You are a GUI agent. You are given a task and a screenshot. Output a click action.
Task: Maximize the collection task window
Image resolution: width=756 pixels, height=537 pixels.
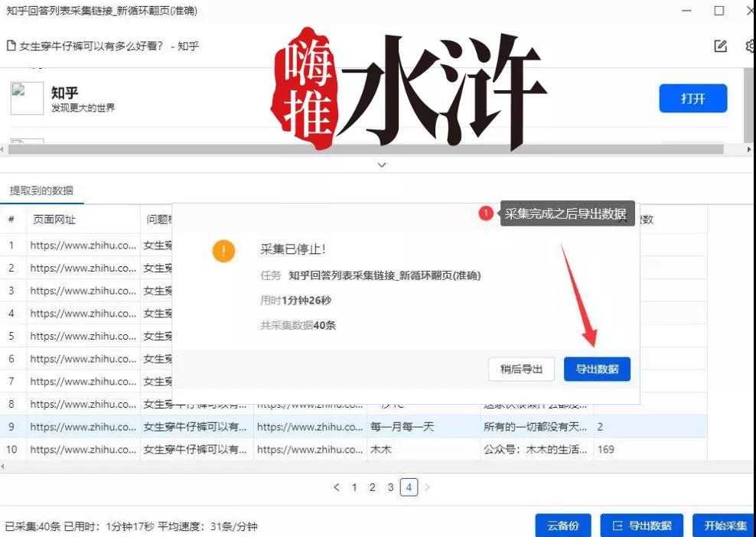click(x=719, y=11)
